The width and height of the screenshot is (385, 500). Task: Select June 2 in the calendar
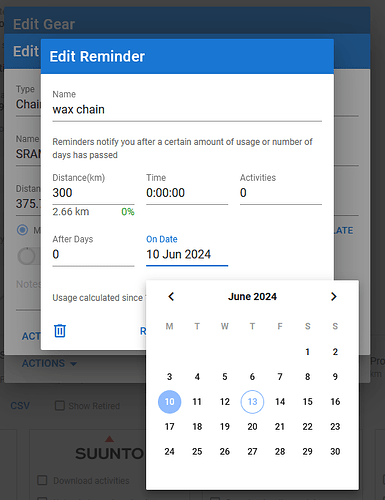pyautogui.click(x=335, y=352)
